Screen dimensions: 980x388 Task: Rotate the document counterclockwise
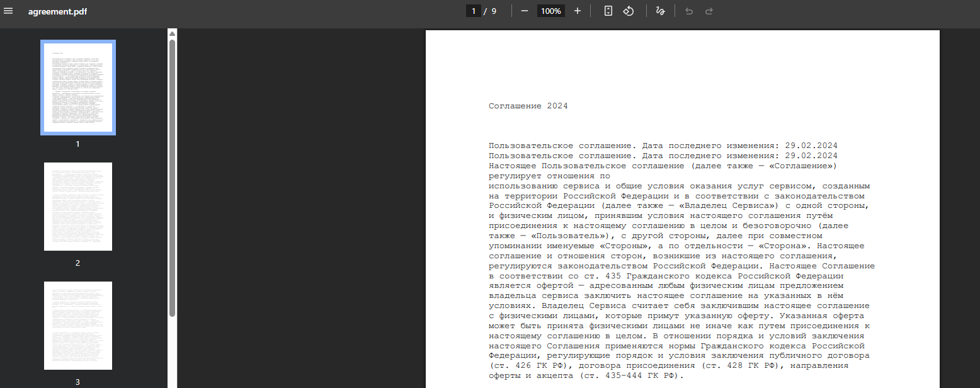(x=628, y=11)
